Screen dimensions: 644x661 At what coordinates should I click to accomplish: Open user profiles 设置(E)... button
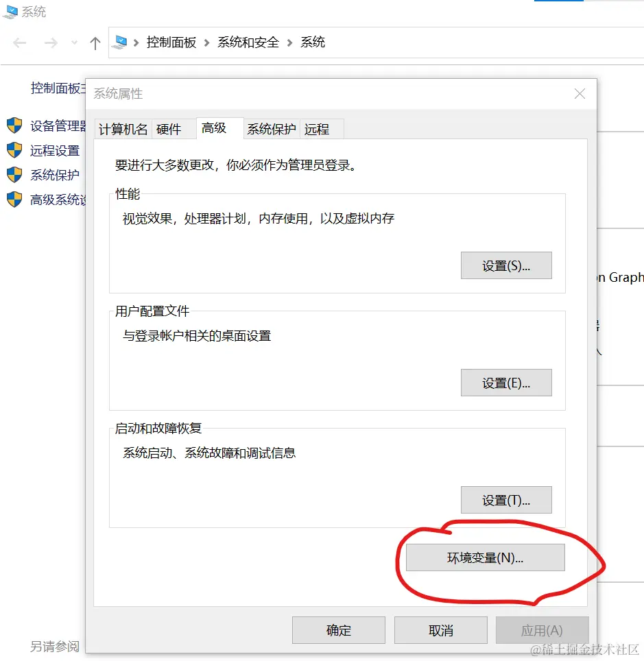coord(506,383)
